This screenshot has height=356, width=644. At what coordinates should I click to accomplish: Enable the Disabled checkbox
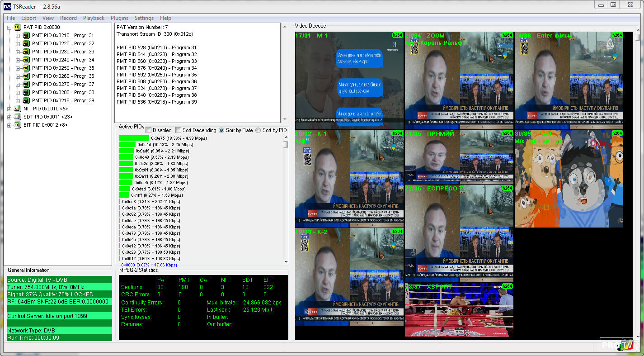(x=149, y=130)
